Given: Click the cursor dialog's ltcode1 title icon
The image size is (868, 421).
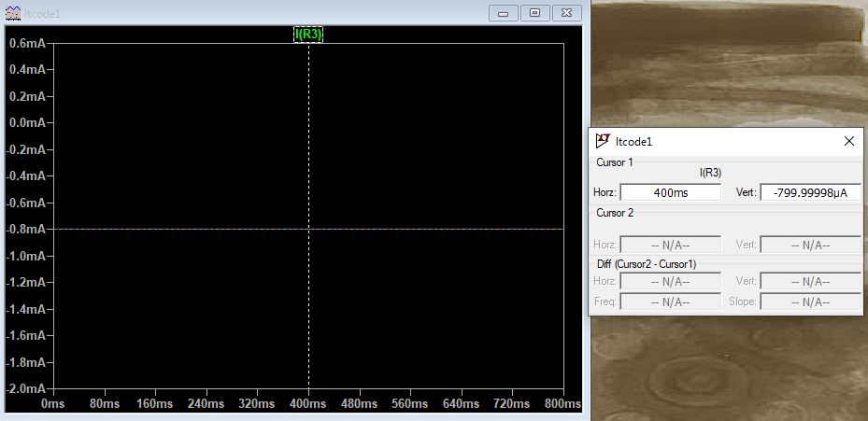Looking at the screenshot, I should (603, 141).
